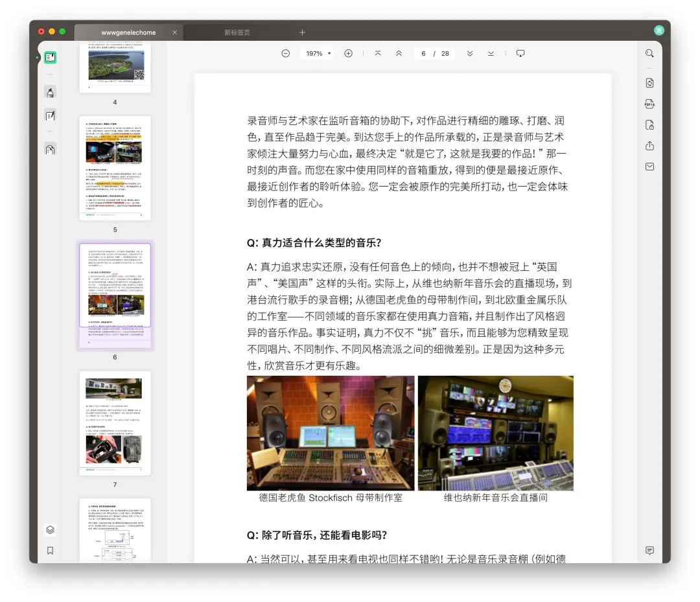Image resolution: width=700 pixels, height=602 pixels.
Task: Click caption '德国老虎鱼 Stockfisch 母带制作室'
Action: pyautogui.click(x=331, y=498)
